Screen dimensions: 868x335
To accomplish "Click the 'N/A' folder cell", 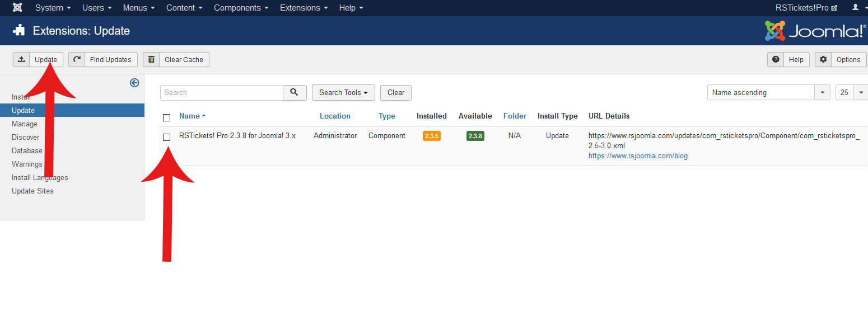I will (515, 136).
